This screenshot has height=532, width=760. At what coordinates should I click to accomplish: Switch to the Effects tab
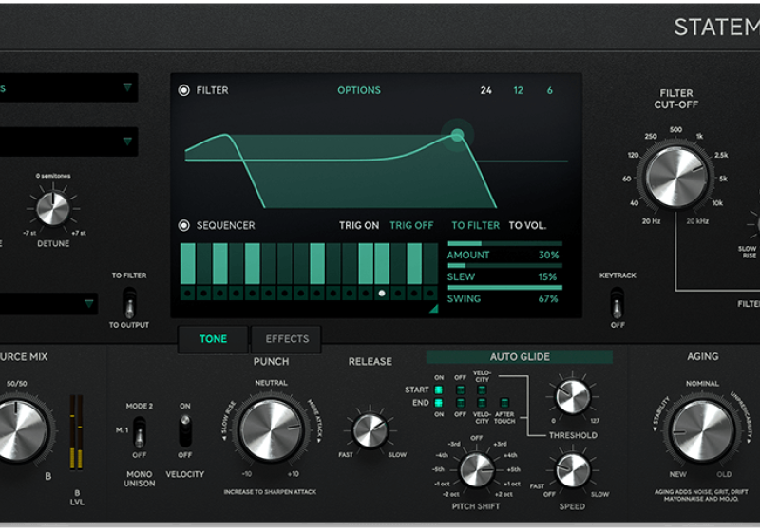point(287,339)
